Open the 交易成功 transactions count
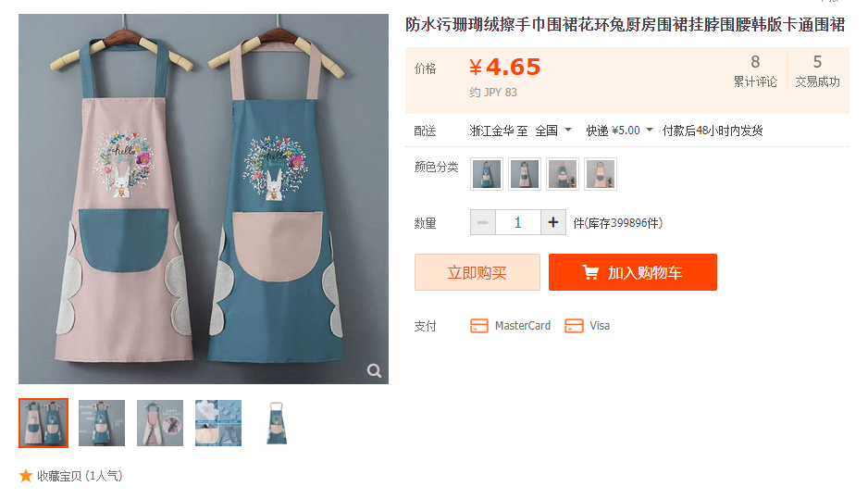Viewport: 868px width, 499px height. [x=818, y=71]
